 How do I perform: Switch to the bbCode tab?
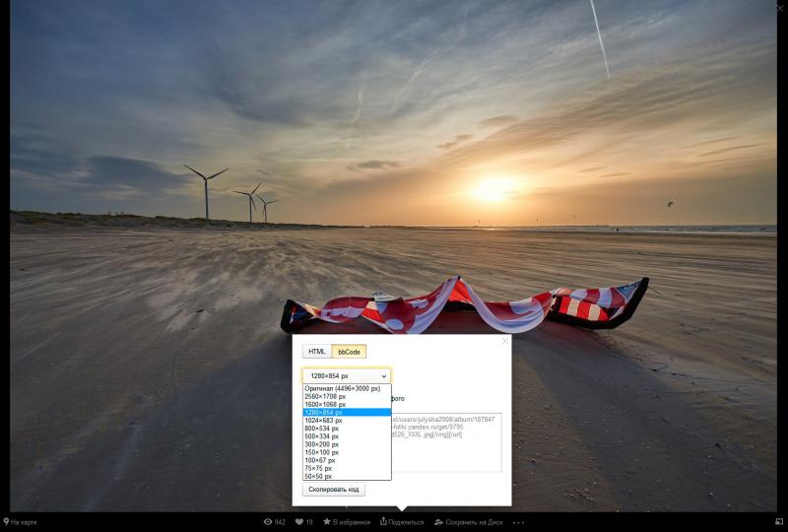[x=349, y=352]
